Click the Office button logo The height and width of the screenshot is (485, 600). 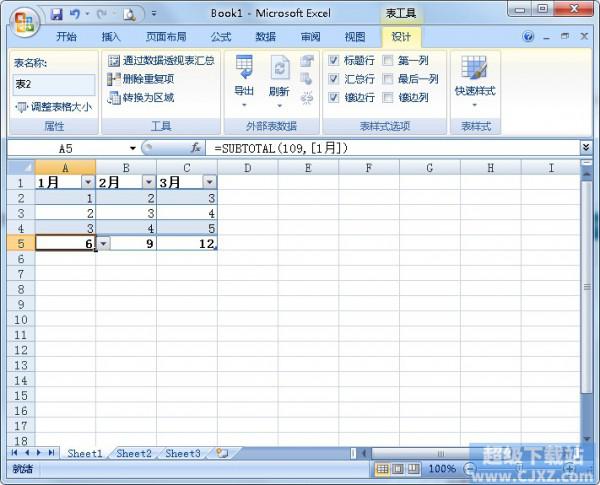[x=24, y=19]
